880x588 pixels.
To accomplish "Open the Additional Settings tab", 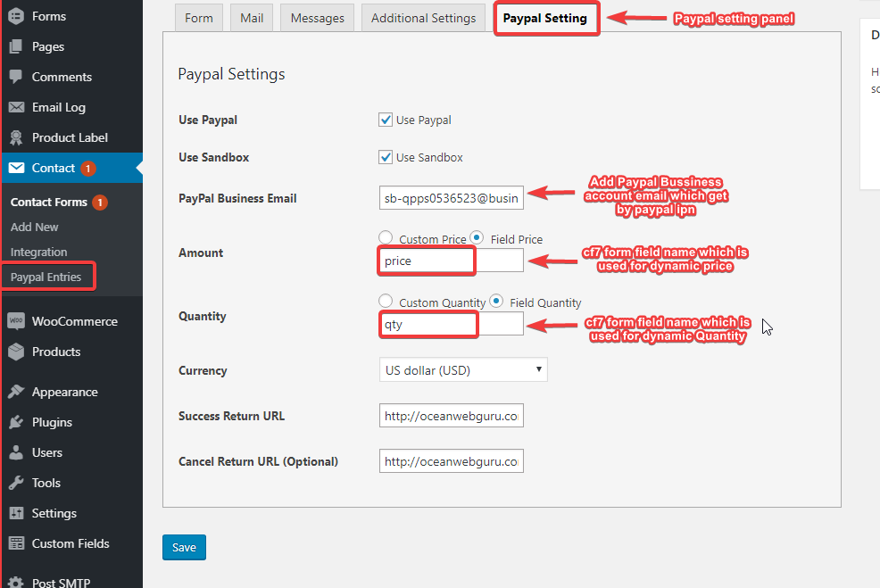I will [424, 18].
